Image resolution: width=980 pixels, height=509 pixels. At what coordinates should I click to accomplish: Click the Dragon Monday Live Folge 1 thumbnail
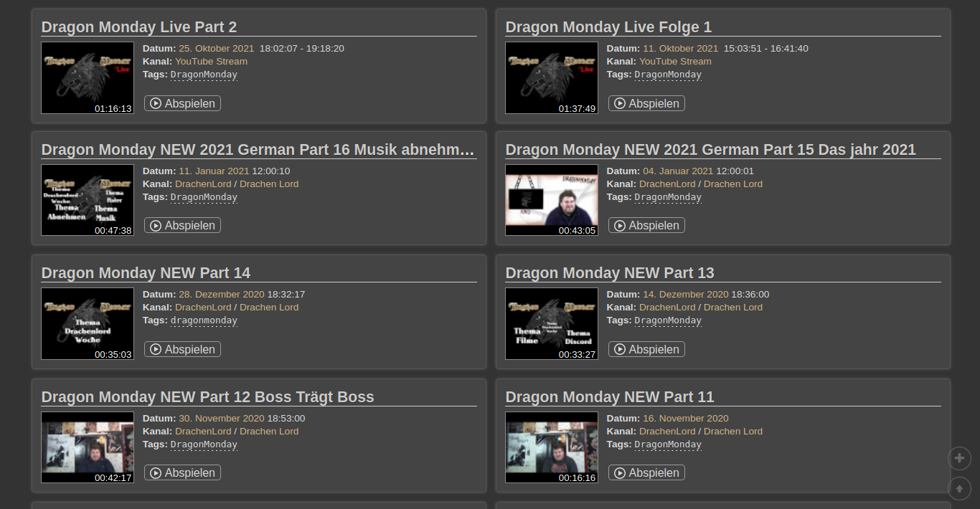pos(552,77)
